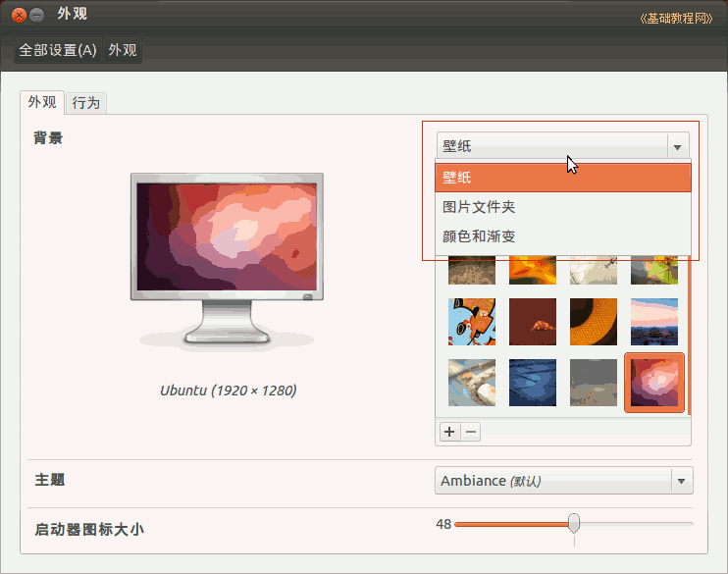Click the 全部设置(A) button
The height and width of the screenshot is (574, 728).
pyautogui.click(x=58, y=50)
